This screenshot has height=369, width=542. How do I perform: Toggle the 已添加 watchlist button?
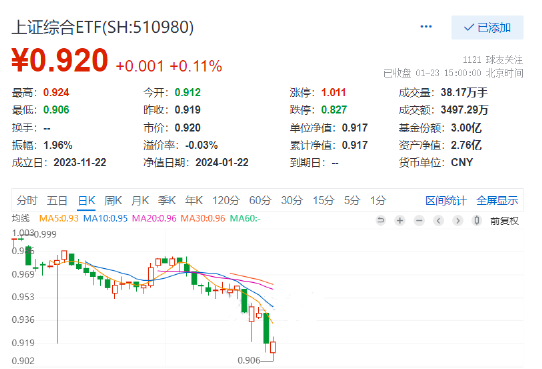(487, 27)
